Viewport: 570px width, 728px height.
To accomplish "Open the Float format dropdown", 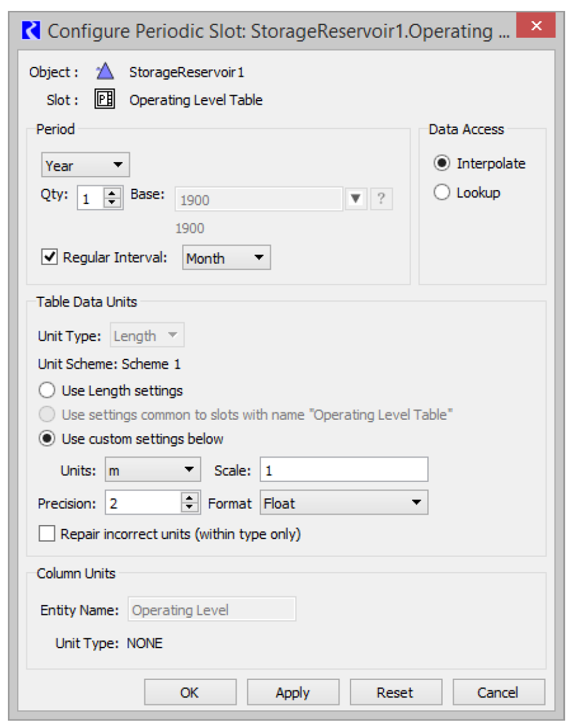I will click(x=344, y=503).
